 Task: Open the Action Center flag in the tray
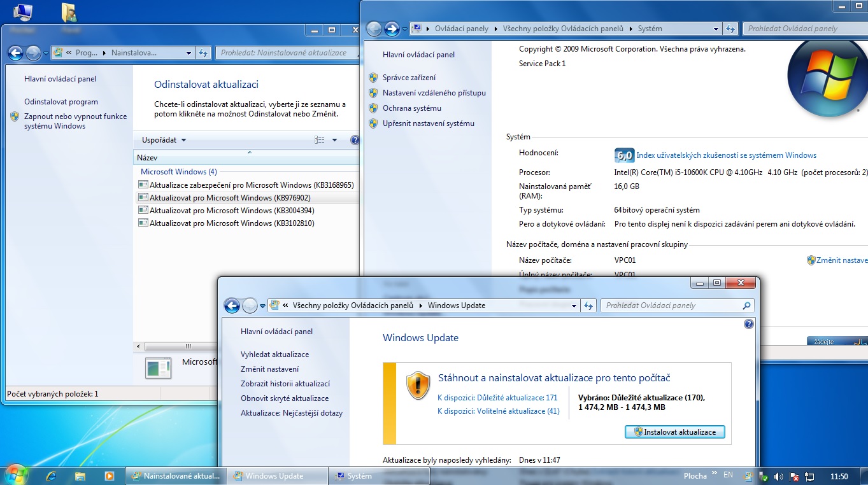click(794, 476)
